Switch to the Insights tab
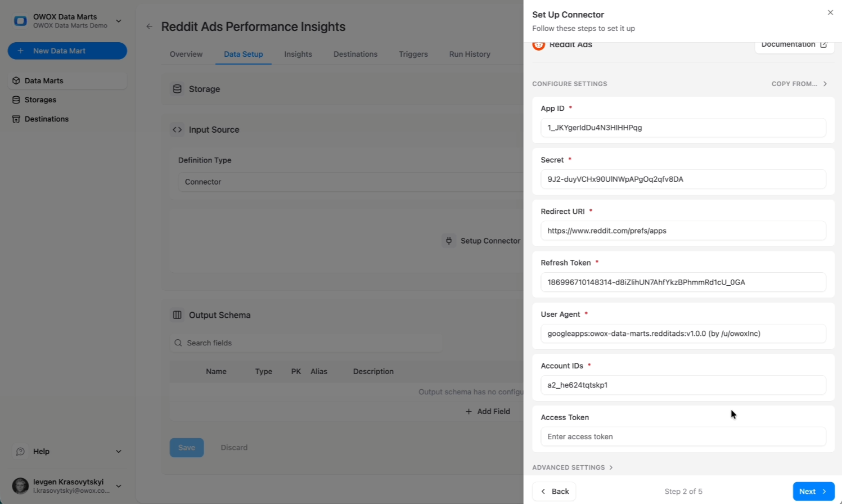 (x=298, y=54)
